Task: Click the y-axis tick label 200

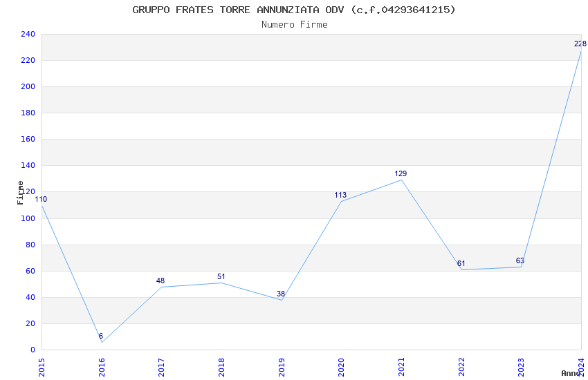Action: click(28, 86)
